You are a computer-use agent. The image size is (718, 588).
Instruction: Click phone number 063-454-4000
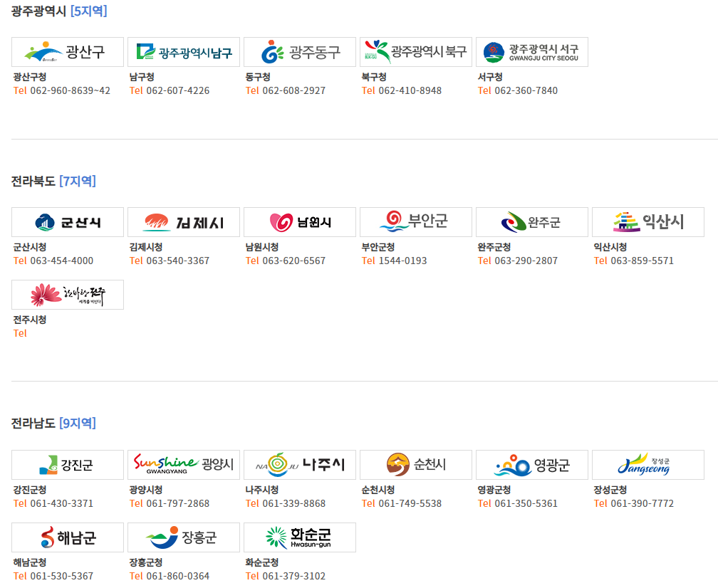click(62, 261)
